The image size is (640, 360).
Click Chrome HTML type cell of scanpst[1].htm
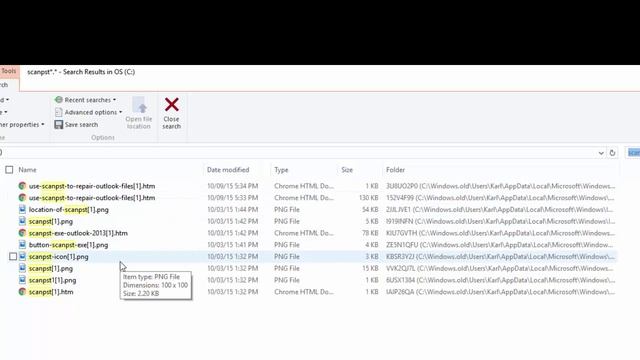tap(304, 292)
